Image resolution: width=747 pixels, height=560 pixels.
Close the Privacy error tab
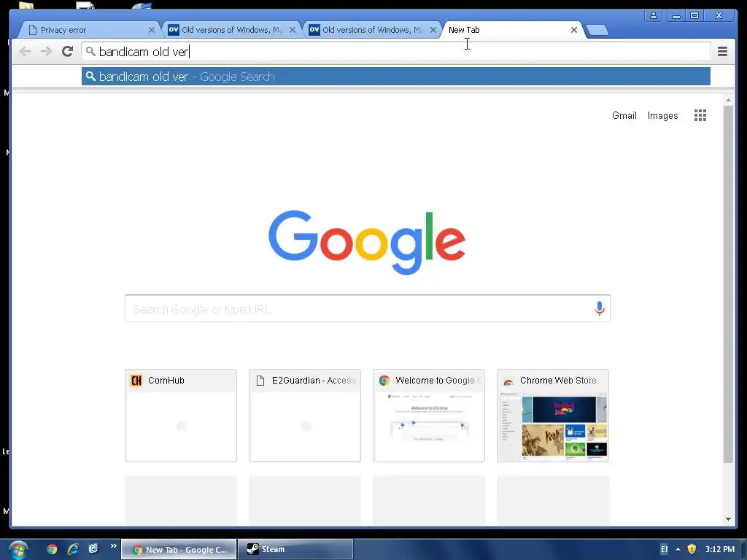click(x=152, y=30)
